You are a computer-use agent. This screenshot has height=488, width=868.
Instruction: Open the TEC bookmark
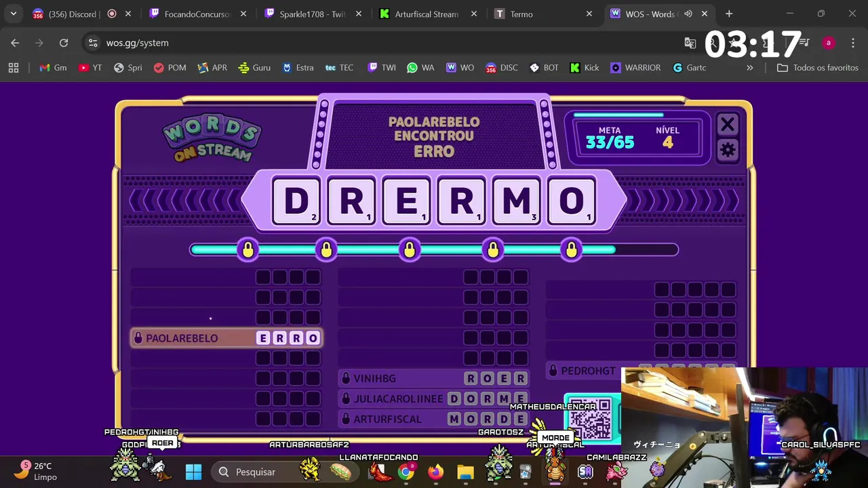[x=340, y=68]
